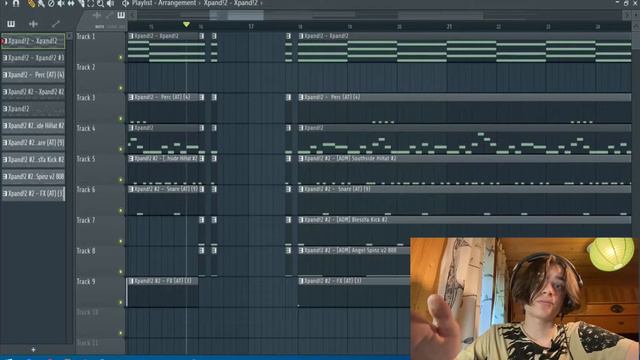The image size is (640, 360).
Task: Open menu of Blessfa Kick #2 clip
Action: (301, 220)
